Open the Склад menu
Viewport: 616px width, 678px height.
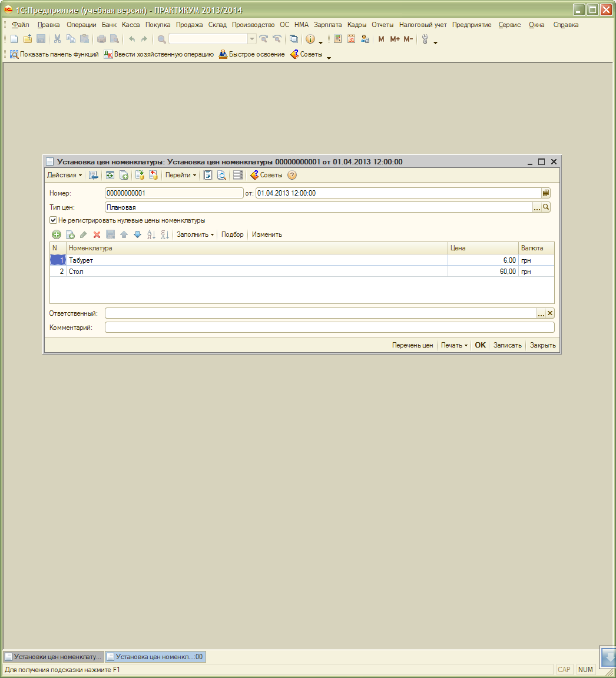pos(217,25)
